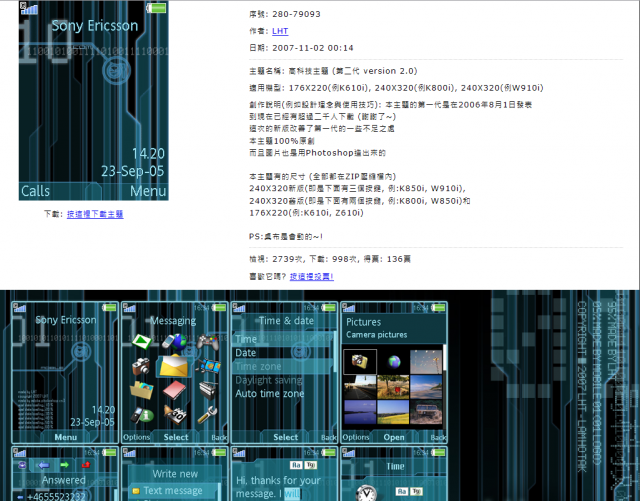Viewport: 640px width, 501px height.
Task: Select Daylight saving entry in list
Action: 283,380
